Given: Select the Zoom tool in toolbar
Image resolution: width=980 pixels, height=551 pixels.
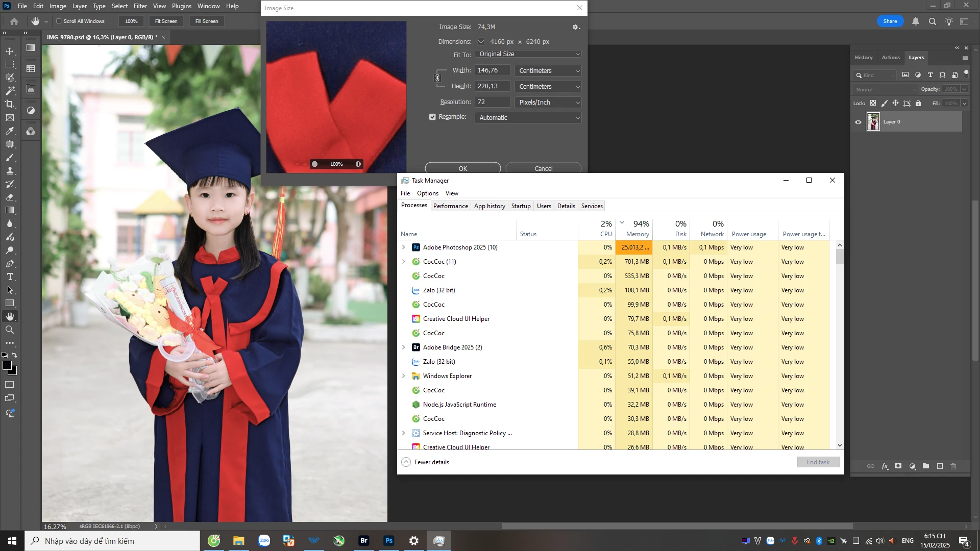Looking at the screenshot, I should tap(10, 330).
